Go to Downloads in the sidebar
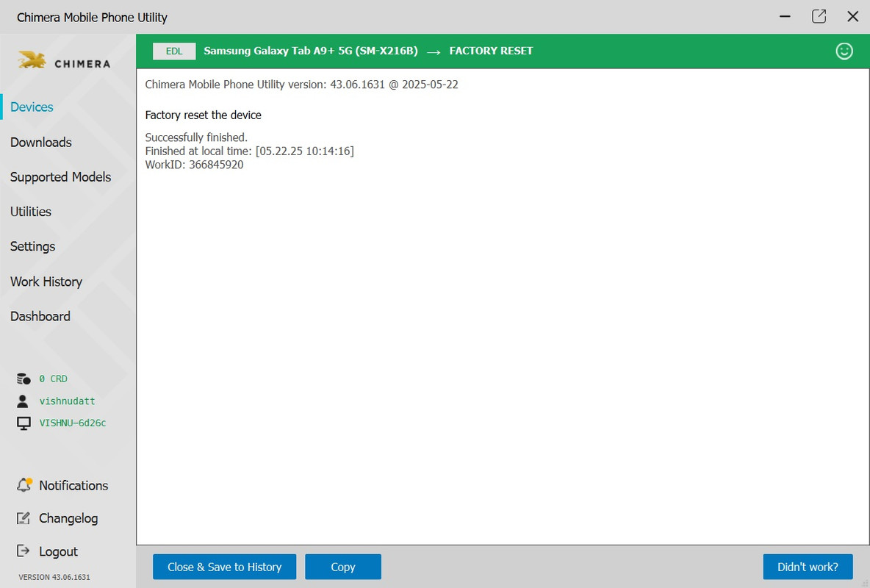 pyautogui.click(x=41, y=142)
